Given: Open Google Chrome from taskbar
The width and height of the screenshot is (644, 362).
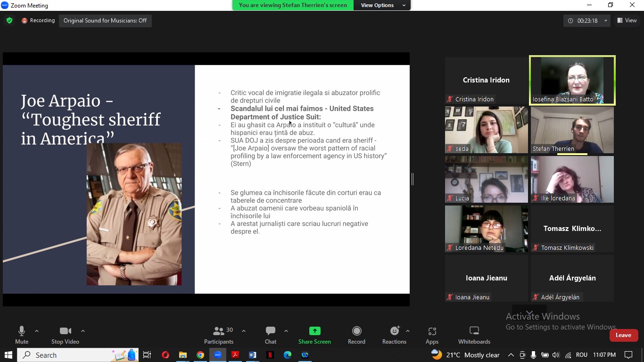Looking at the screenshot, I should click(x=200, y=355).
